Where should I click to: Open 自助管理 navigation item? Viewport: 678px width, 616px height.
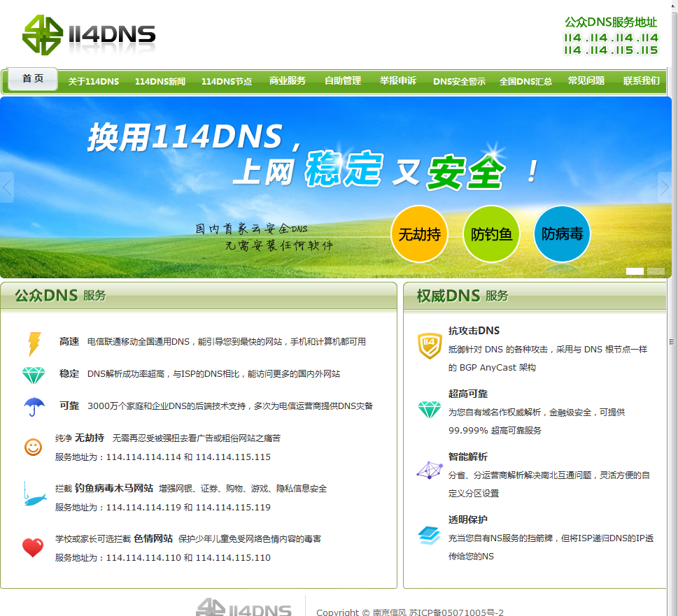342,81
